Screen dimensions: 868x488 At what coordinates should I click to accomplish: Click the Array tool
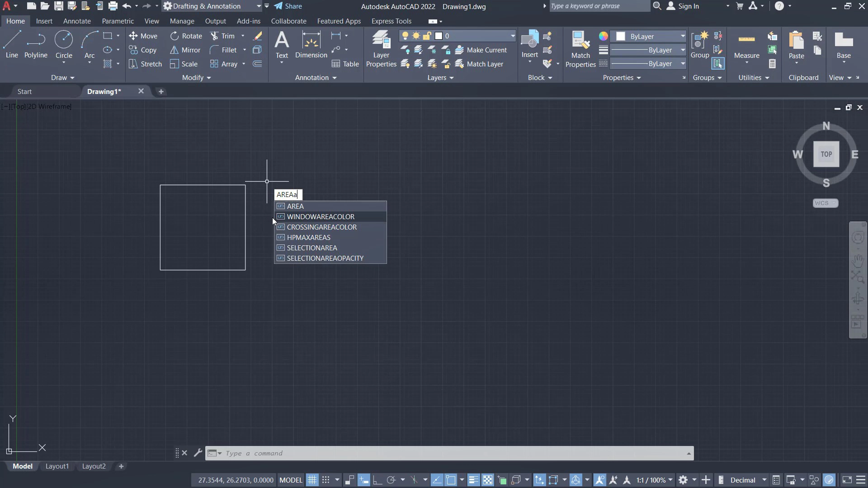click(224, 64)
